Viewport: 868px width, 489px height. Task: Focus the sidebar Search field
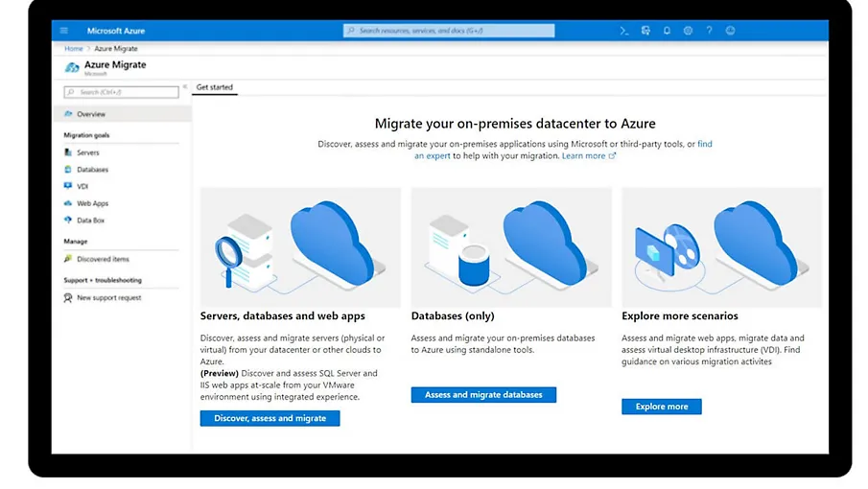[x=121, y=92]
